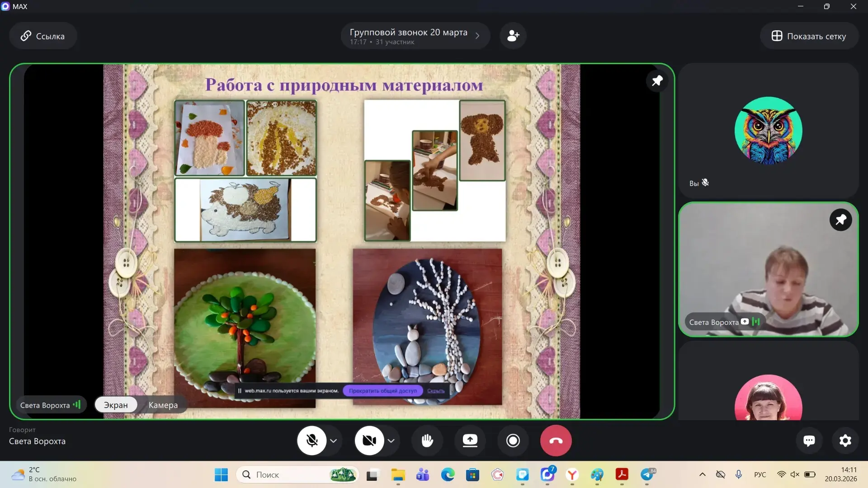868x488 pixels.
Task: Unpin Света Ворохта camera tile
Action: pos(840,220)
